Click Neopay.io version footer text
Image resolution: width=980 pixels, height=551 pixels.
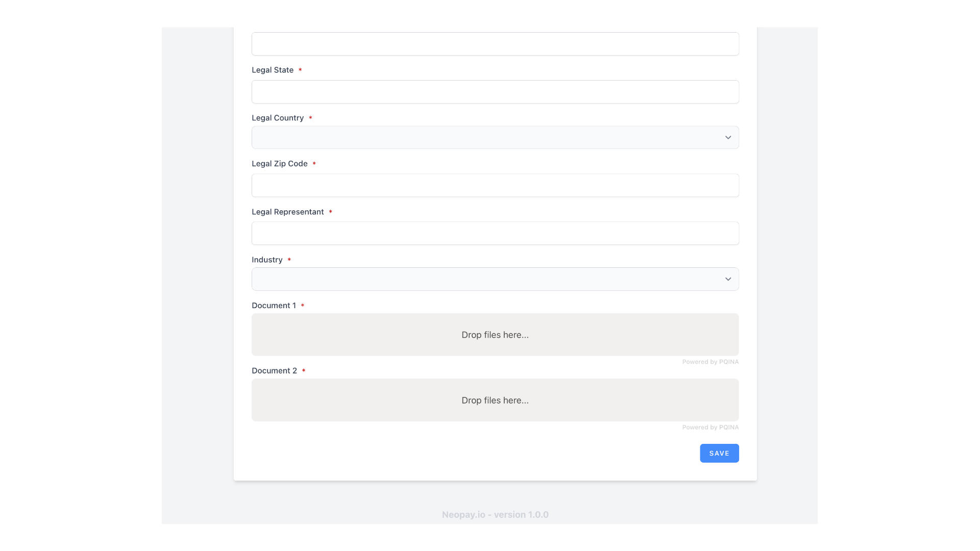[x=495, y=514]
